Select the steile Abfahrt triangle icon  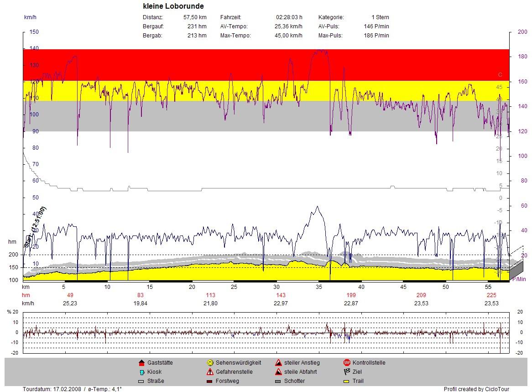point(278,372)
